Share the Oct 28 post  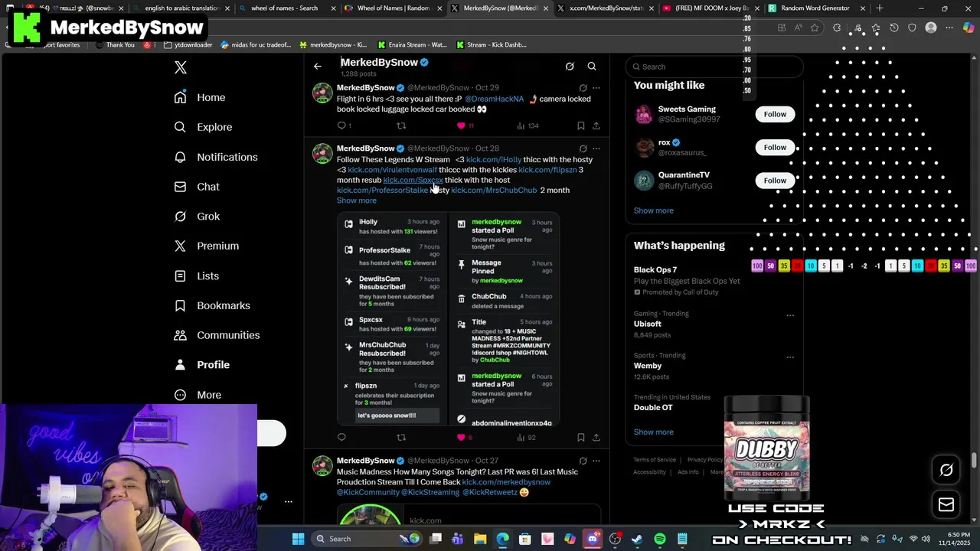(596, 438)
